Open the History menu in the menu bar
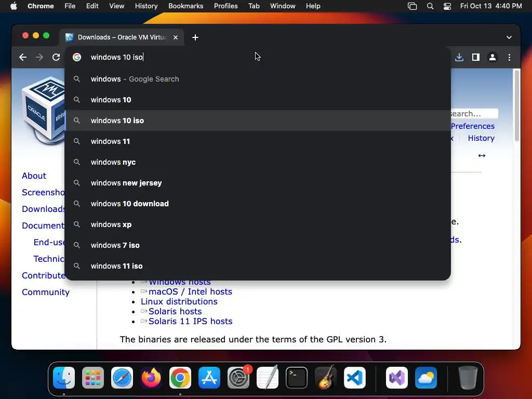Viewport: 532px width, 399px height. pos(146,6)
